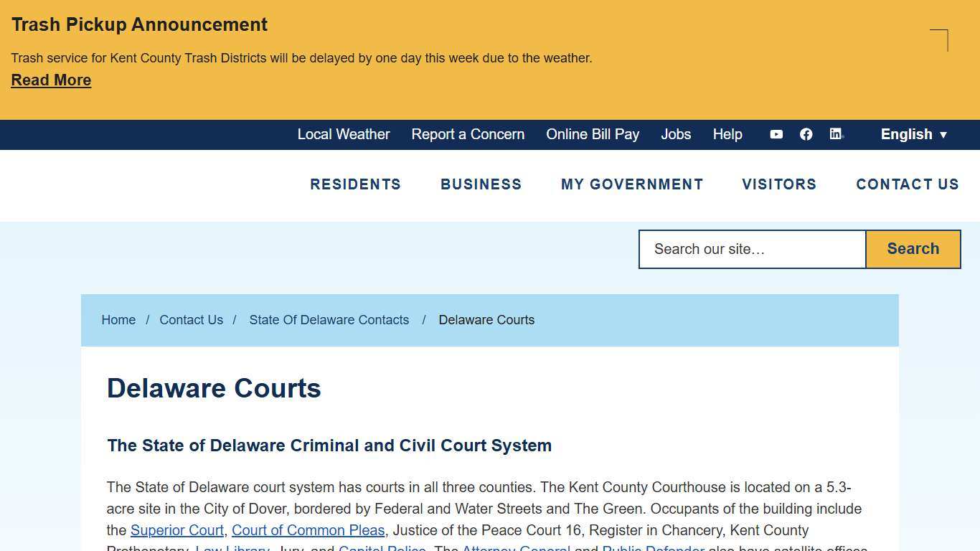Open the My Government navigation menu
Viewport: 980px width, 551px height.
pos(632,184)
